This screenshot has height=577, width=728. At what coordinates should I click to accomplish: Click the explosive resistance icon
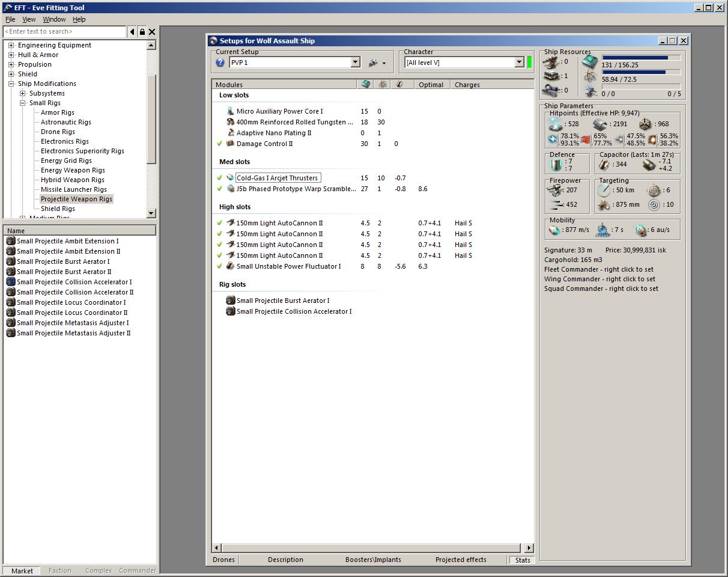click(x=652, y=139)
